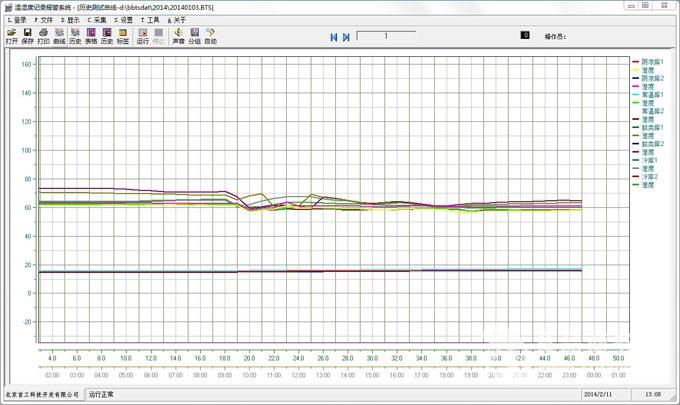Click the black counter box showing 0
Viewport: 680px width, 405px height.
(x=525, y=35)
